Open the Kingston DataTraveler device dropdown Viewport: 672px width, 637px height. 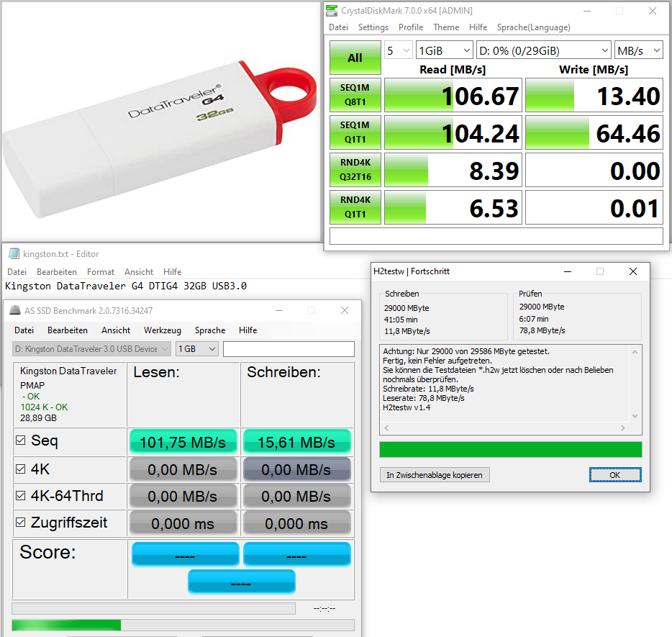point(91,349)
